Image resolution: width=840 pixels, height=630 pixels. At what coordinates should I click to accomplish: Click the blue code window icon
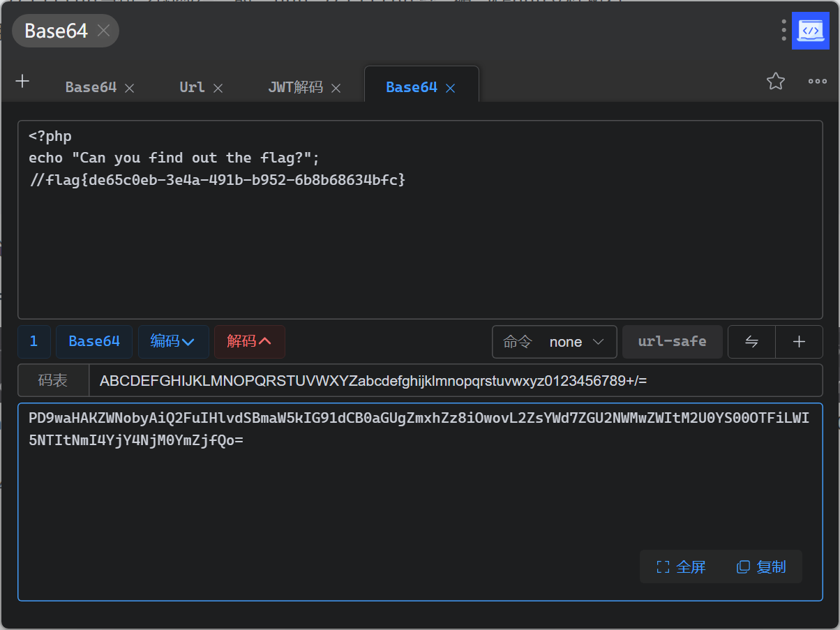coord(811,31)
